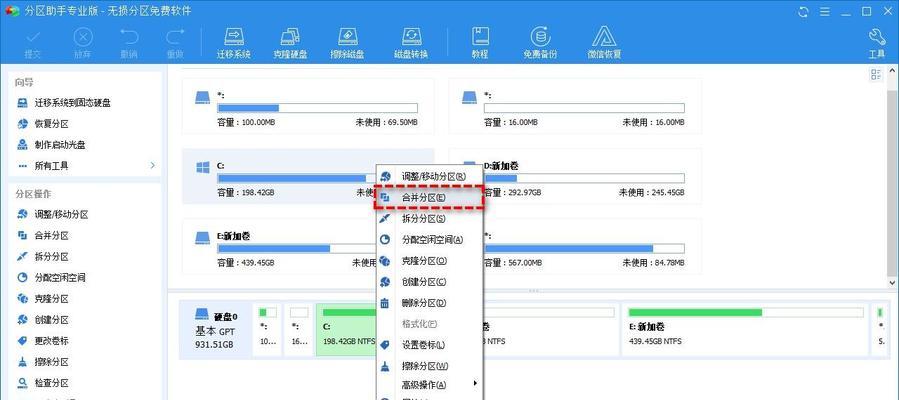Select the C: 198.42GB NTFS block in disk map

[346, 330]
